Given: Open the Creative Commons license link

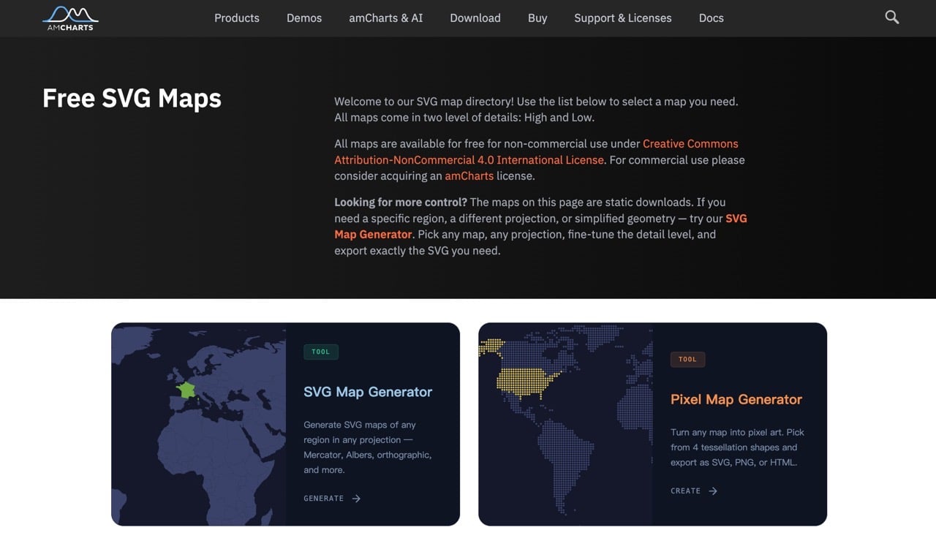Looking at the screenshot, I should [x=537, y=151].
